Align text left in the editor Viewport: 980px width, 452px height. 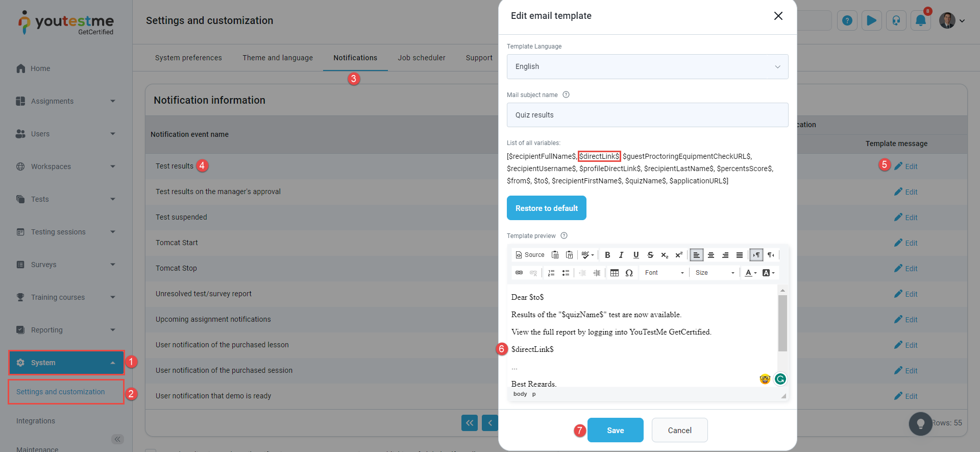click(697, 255)
